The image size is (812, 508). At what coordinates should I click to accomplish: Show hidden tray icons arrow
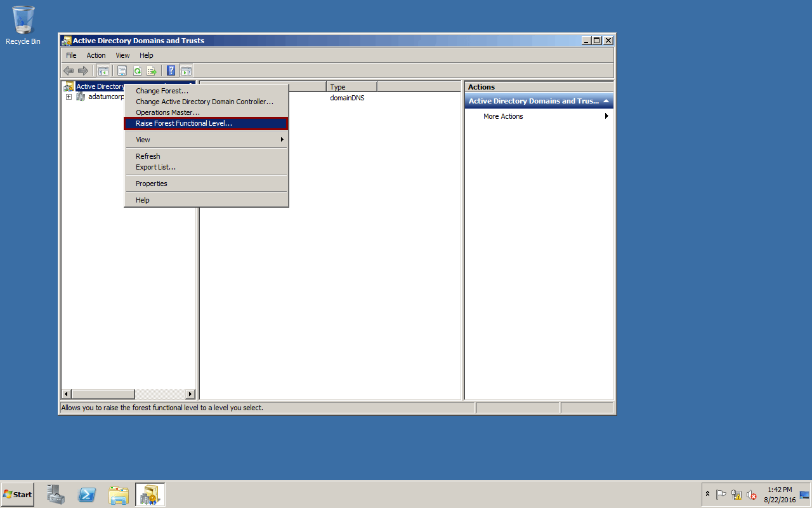(x=707, y=494)
